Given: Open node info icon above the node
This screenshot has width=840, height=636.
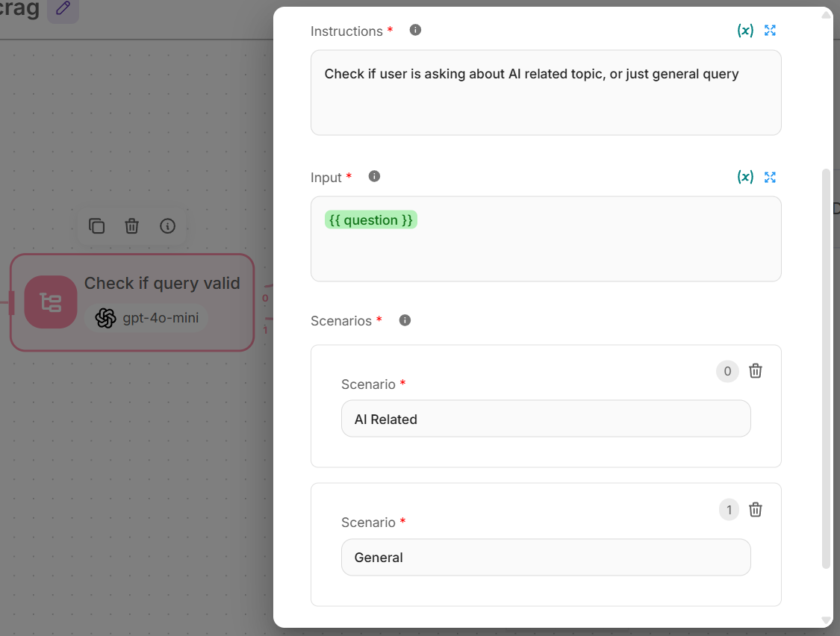Looking at the screenshot, I should pos(168,226).
